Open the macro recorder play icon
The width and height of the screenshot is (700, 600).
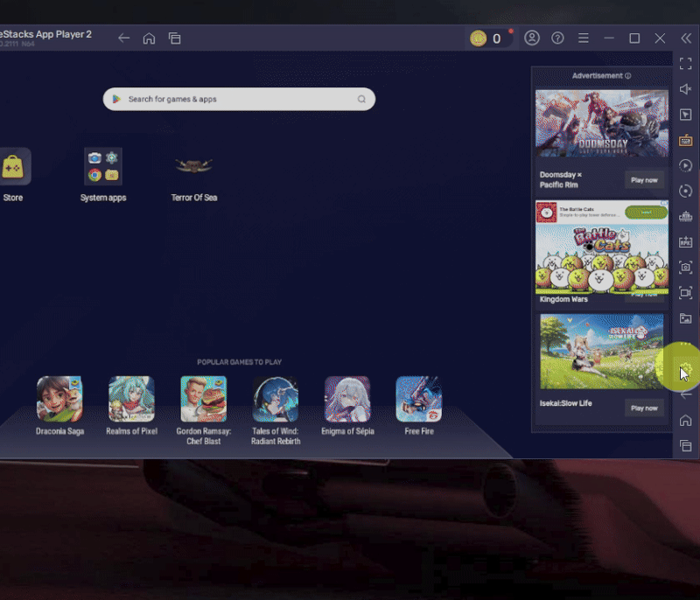point(686,165)
